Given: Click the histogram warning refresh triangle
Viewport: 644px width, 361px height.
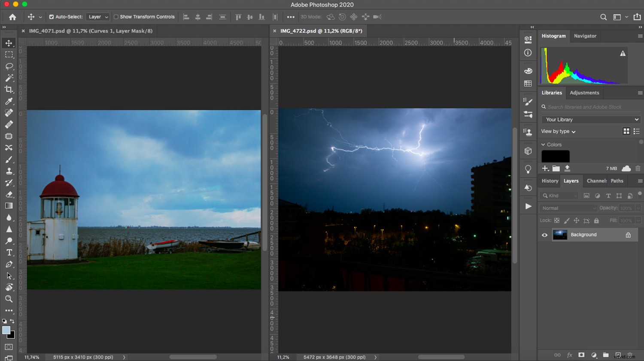Looking at the screenshot, I should click(x=623, y=53).
